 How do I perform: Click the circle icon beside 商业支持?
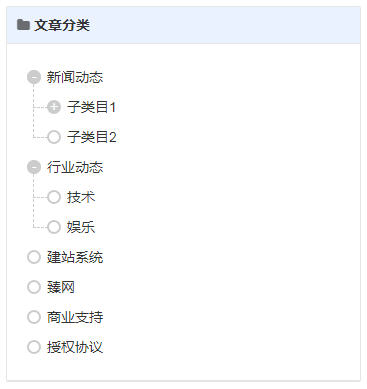click(x=34, y=317)
